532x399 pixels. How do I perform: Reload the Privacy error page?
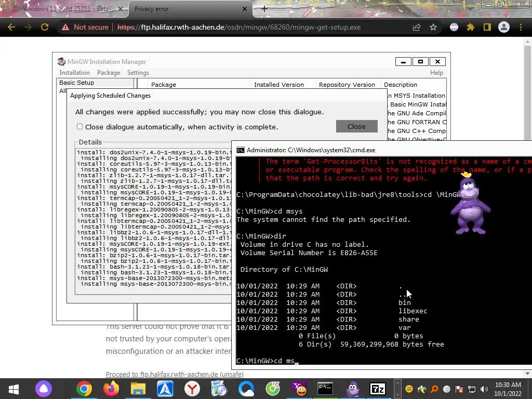coord(45,27)
